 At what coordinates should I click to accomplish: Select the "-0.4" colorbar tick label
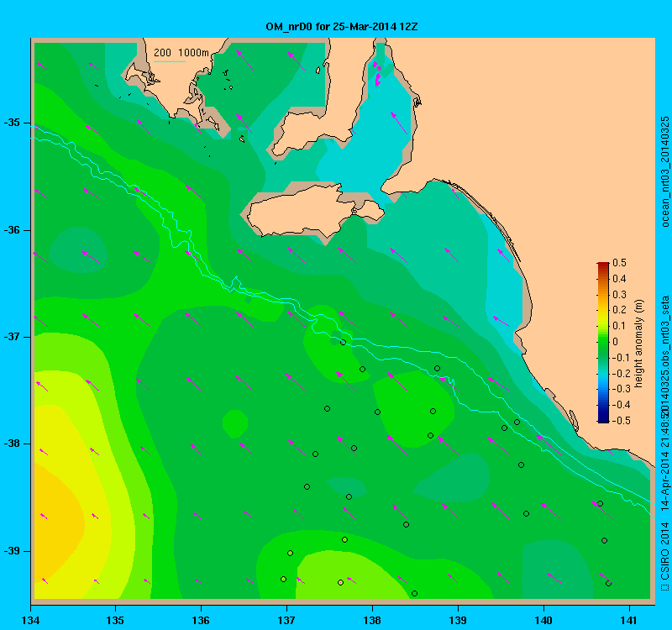pyautogui.click(x=621, y=405)
